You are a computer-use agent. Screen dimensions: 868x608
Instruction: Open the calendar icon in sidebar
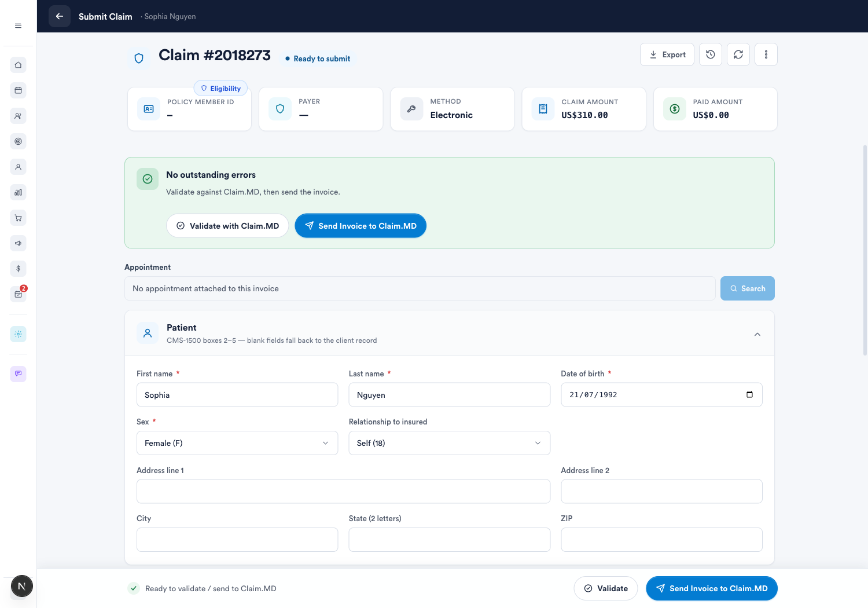pos(18,90)
